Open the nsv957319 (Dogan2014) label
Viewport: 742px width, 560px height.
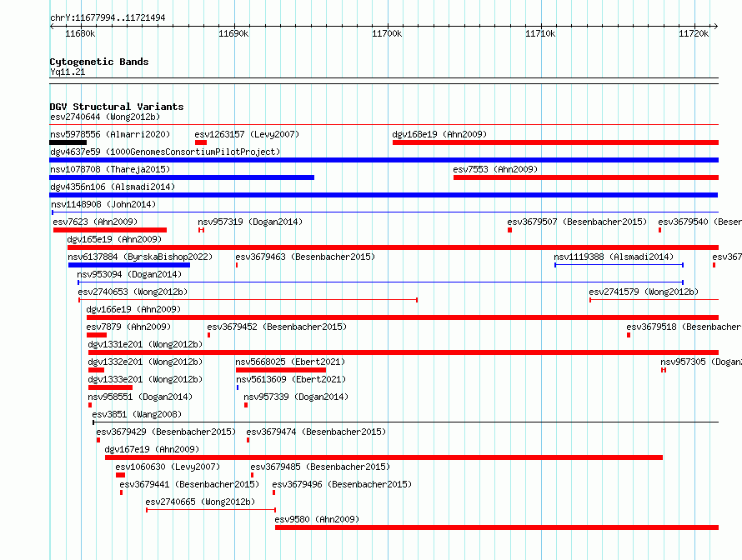[x=250, y=222]
